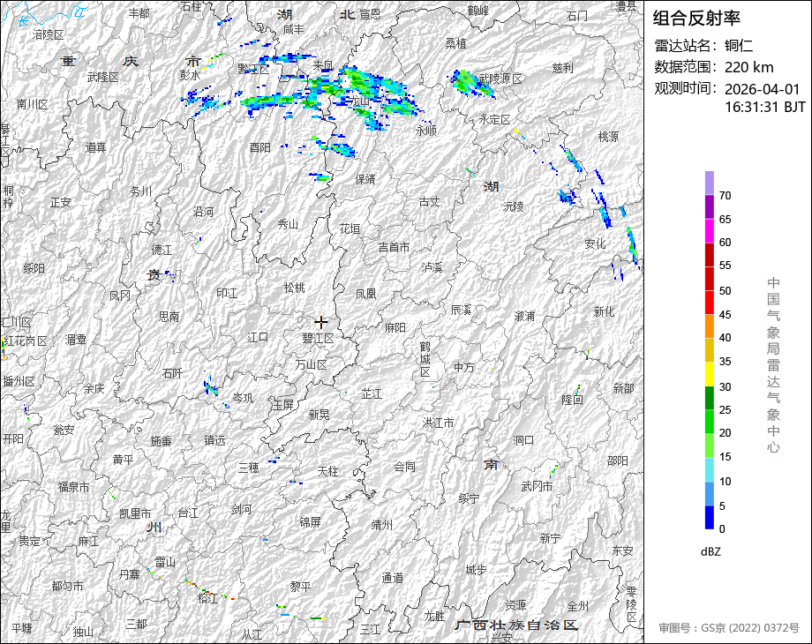
Task: Click the 安化 map label
Action: click(x=595, y=243)
